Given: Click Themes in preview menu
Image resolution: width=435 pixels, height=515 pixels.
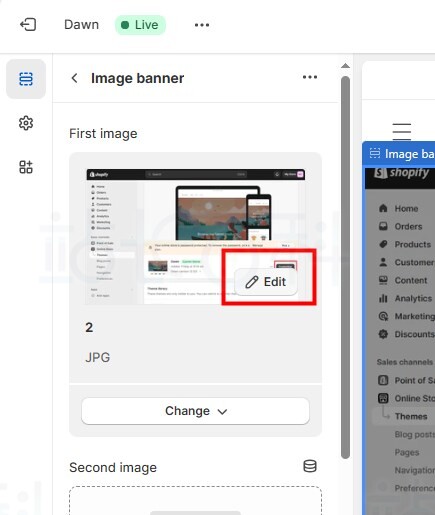Looking at the screenshot, I should [411, 416].
